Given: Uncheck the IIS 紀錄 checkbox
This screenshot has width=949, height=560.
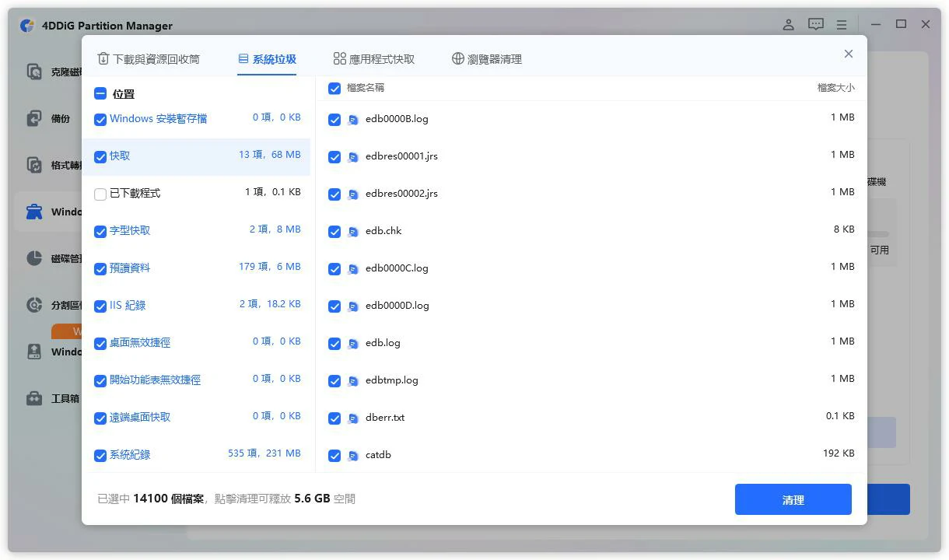Looking at the screenshot, I should point(100,306).
